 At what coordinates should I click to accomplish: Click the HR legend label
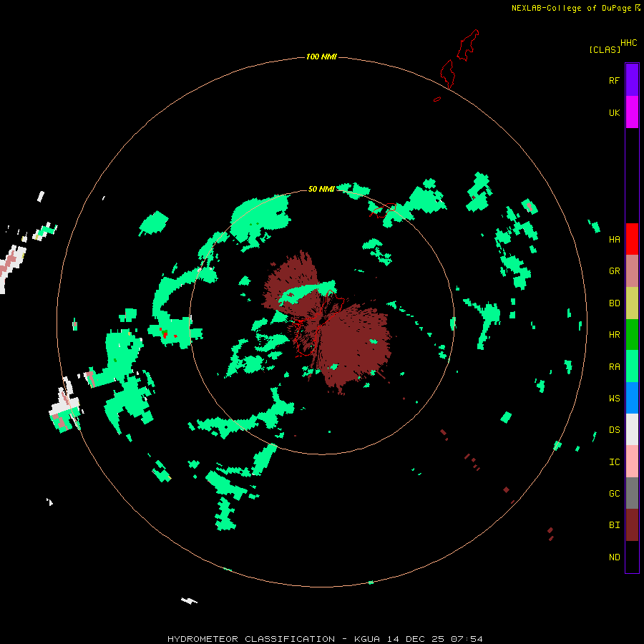point(614,335)
